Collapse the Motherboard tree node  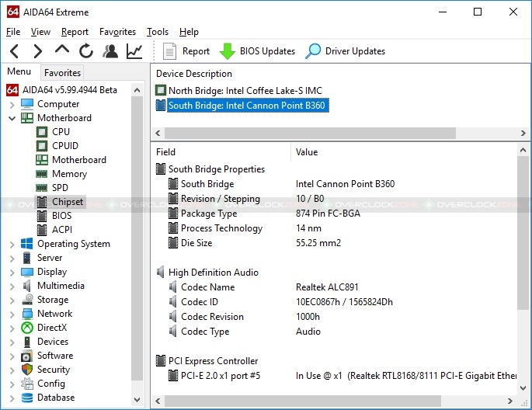pos(12,118)
